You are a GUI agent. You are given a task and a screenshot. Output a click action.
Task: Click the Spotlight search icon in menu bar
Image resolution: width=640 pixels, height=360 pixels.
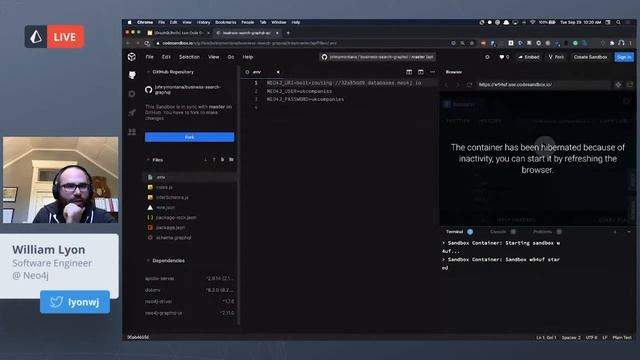tap(618, 22)
